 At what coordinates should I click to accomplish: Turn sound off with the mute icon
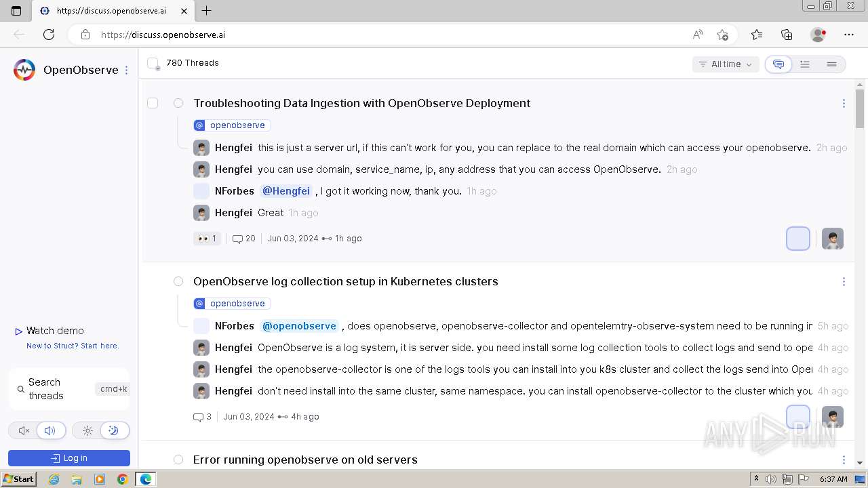[x=24, y=430]
